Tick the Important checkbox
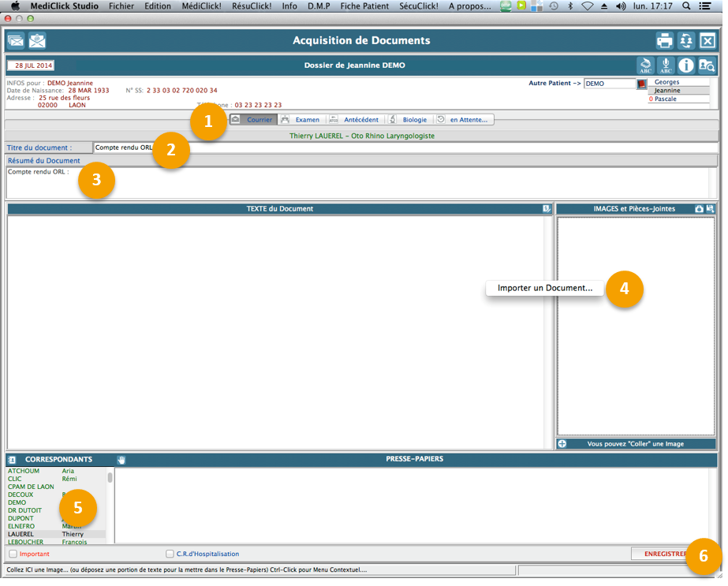The width and height of the screenshot is (728, 586). [13, 554]
